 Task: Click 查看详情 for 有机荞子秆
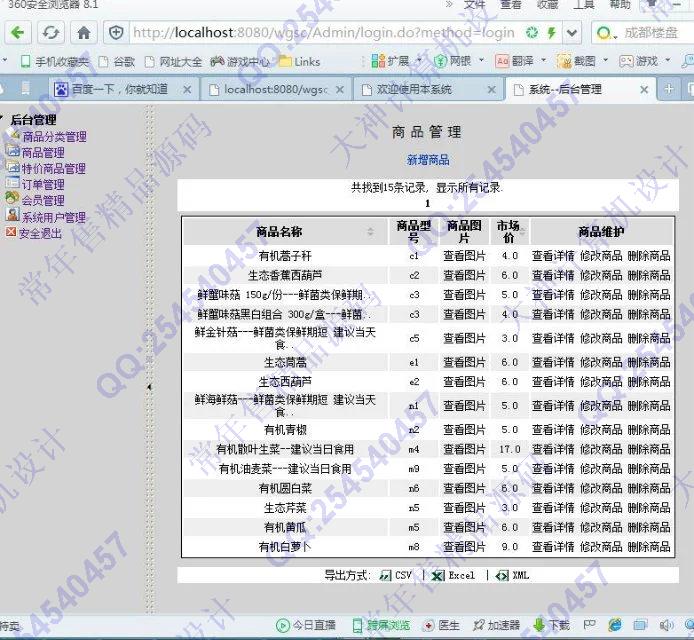click(553, 256)
